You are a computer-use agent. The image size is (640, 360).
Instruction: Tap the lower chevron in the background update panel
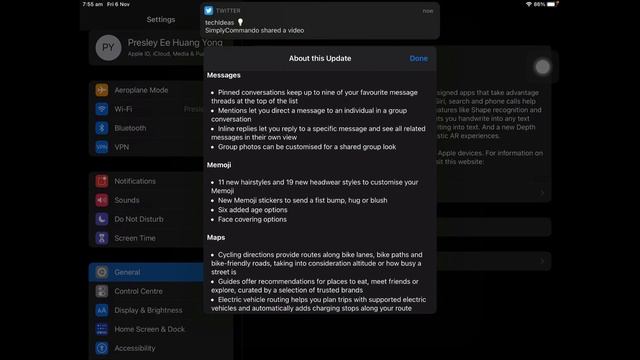pyautogui.click(x=542, y=261)
